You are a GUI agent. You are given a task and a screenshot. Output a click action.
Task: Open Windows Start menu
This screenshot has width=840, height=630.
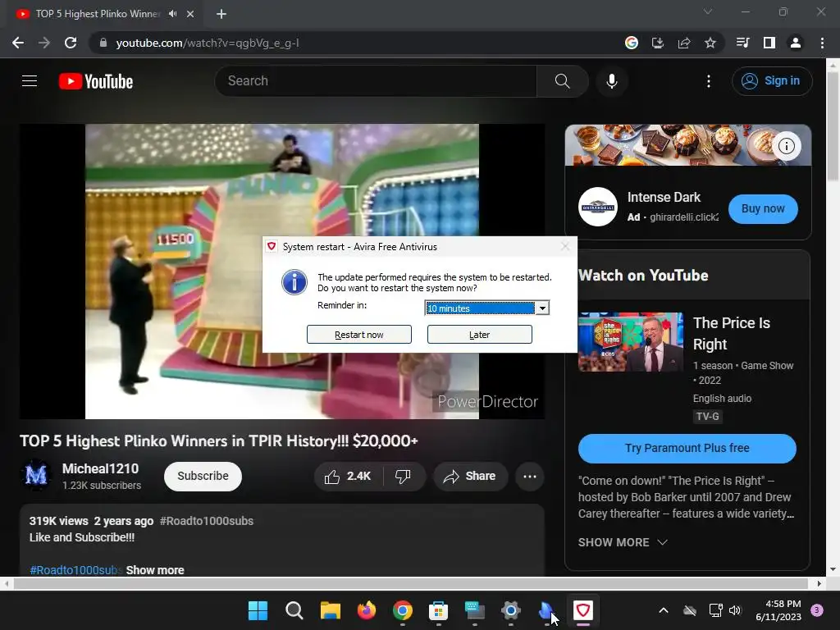(258, 610)
